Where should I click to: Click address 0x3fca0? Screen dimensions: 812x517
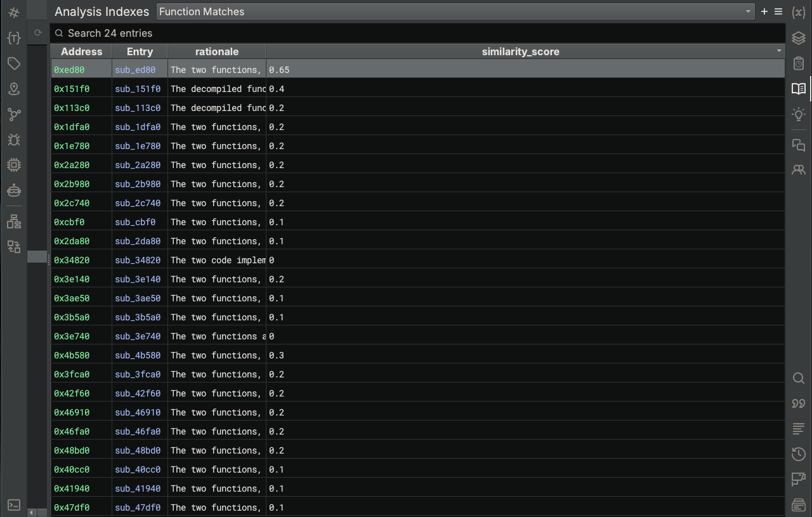click(72, 374)
